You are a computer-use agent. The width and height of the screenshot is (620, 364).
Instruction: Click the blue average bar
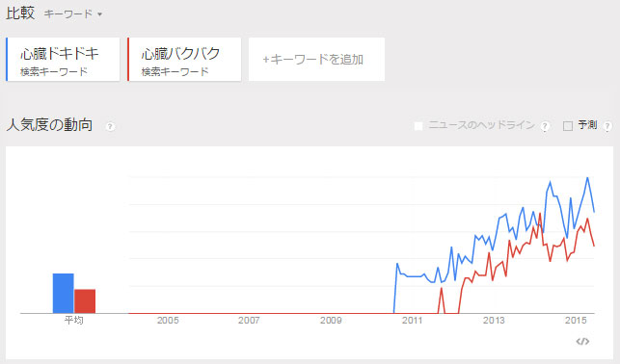(x=64, y=294)
